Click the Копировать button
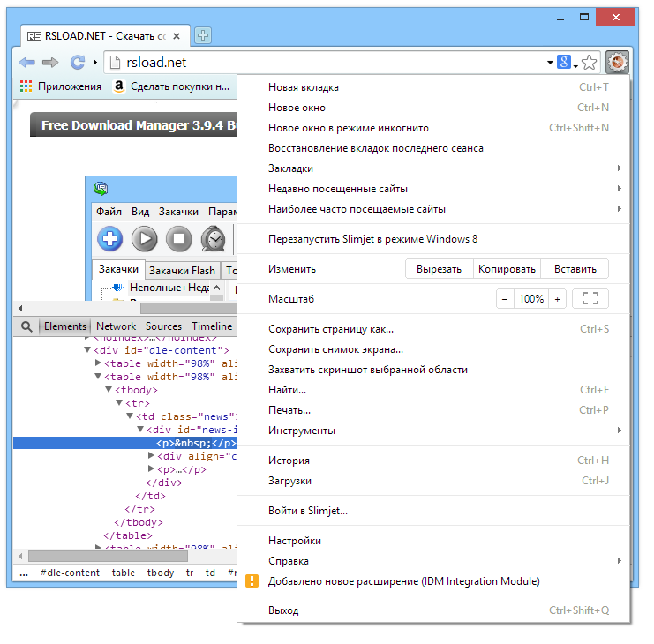The image size is (654, 644). click(x=507, y=269)
